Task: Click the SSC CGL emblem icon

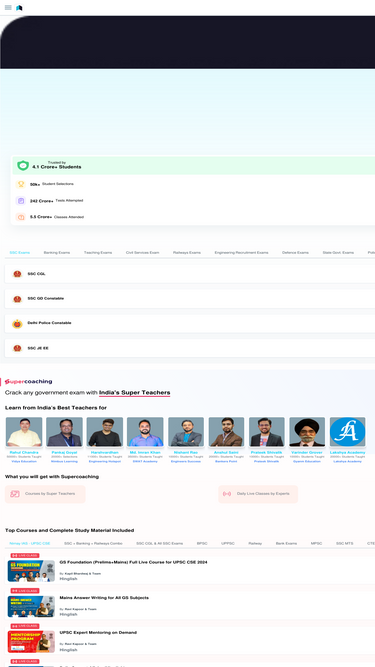Action: click(17, 274)
